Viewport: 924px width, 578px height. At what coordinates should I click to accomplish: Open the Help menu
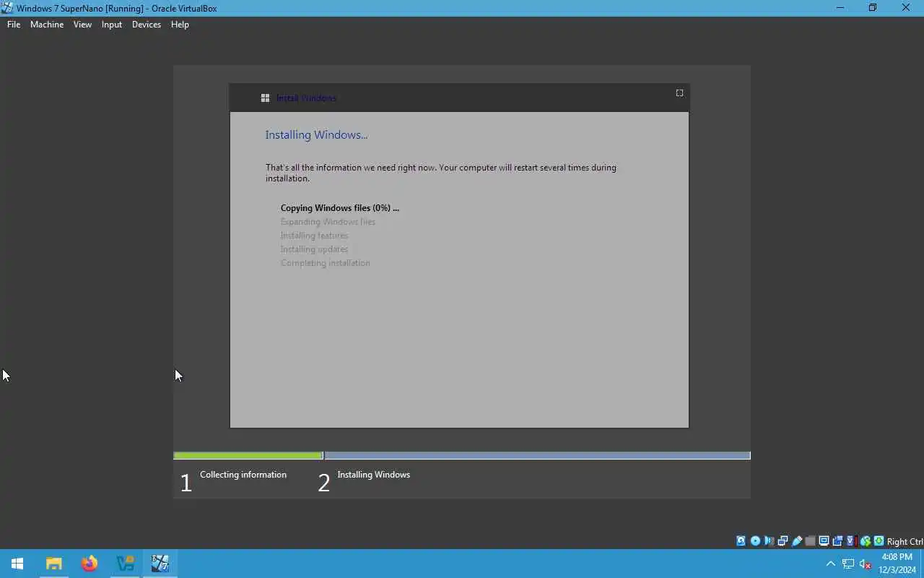click(180, 25)
